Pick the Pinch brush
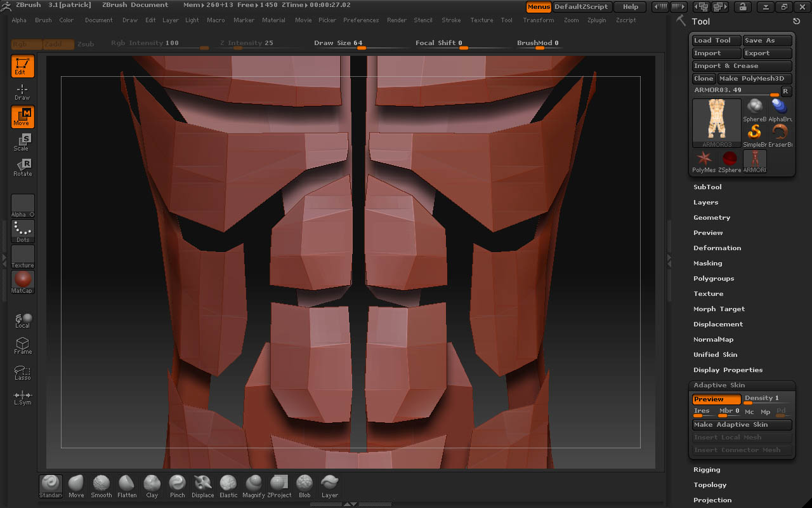 point(178,486)
